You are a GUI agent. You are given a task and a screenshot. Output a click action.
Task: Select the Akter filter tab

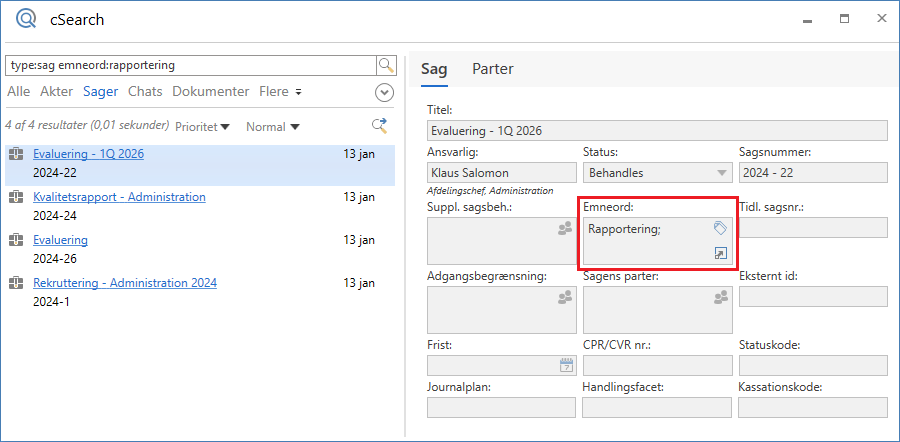pyautogui.click(x=56, y=91)
